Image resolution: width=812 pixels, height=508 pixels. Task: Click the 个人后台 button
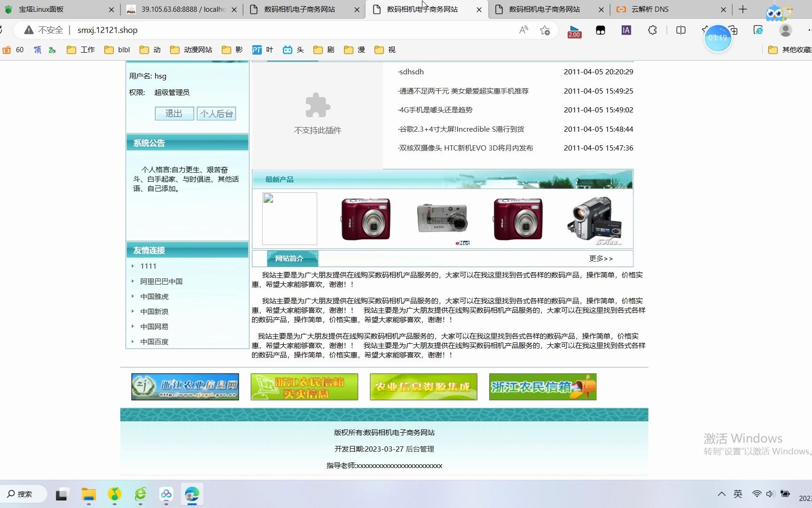(216, 113)
